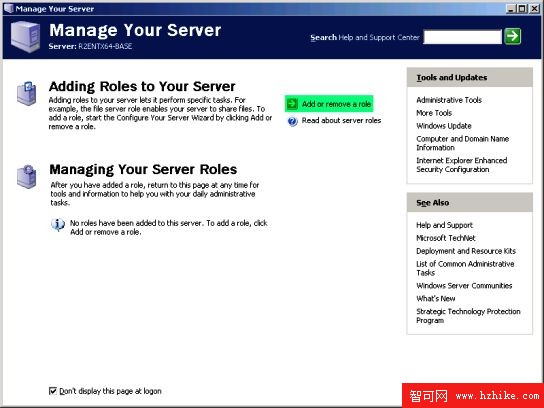544x408 pixels.
Task: Open Deployment and Resource Kits link
Action: click(x=466, y=251)
